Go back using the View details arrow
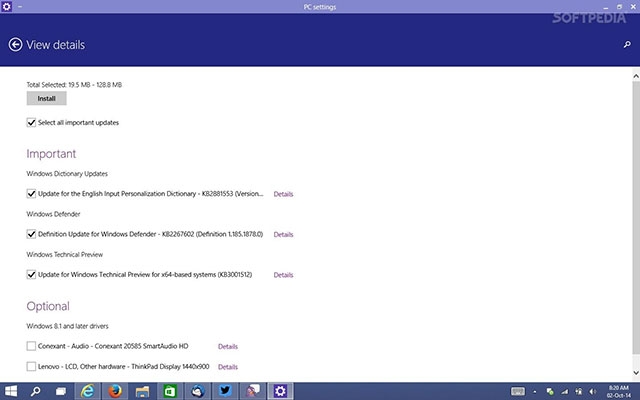This screenshot has height=400, width=640. pyautogui.click(x=15, y=45)
